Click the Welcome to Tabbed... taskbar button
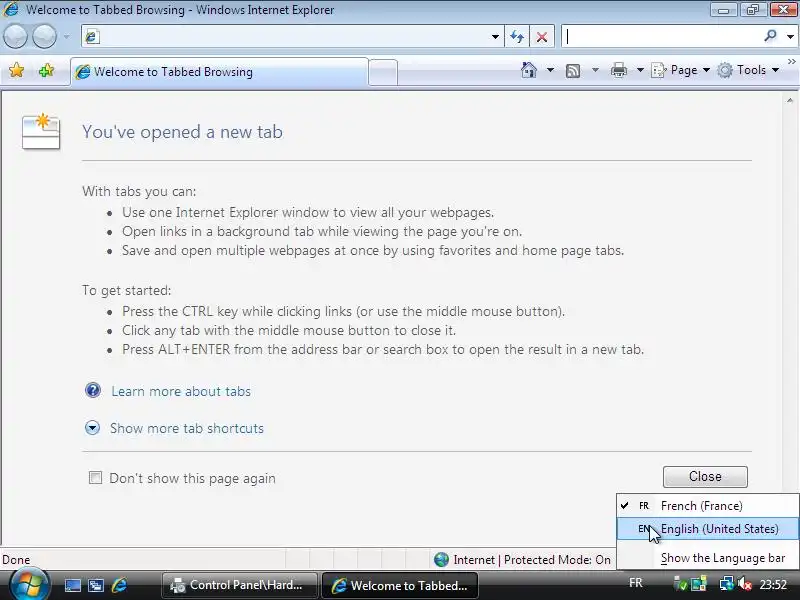This screenshot has width=800, height=600. 401,585
